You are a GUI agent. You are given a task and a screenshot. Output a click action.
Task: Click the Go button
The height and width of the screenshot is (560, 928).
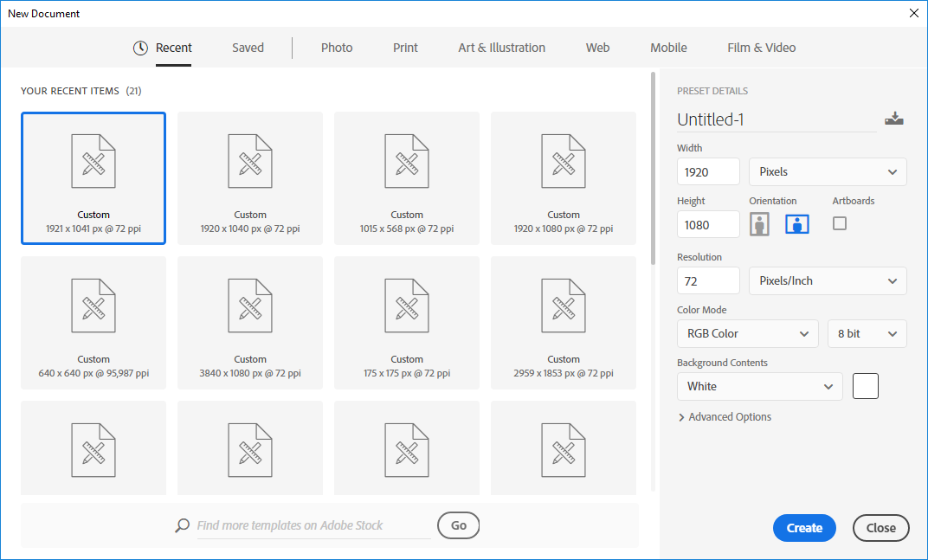point(459,525)
